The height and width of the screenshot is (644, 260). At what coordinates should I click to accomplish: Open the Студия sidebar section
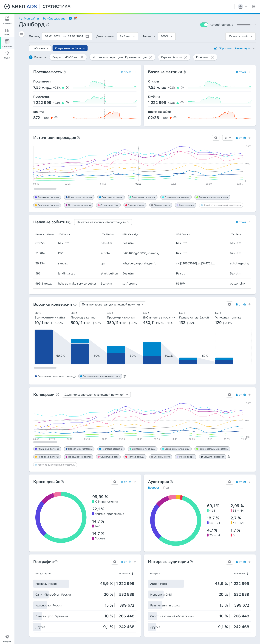coord(7,55)
